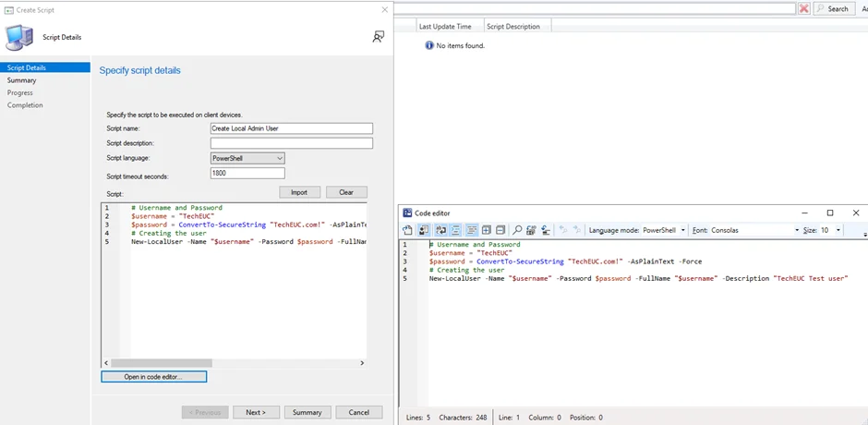
Task: Open the Script language dropdown
Action: tap(247, 159)
